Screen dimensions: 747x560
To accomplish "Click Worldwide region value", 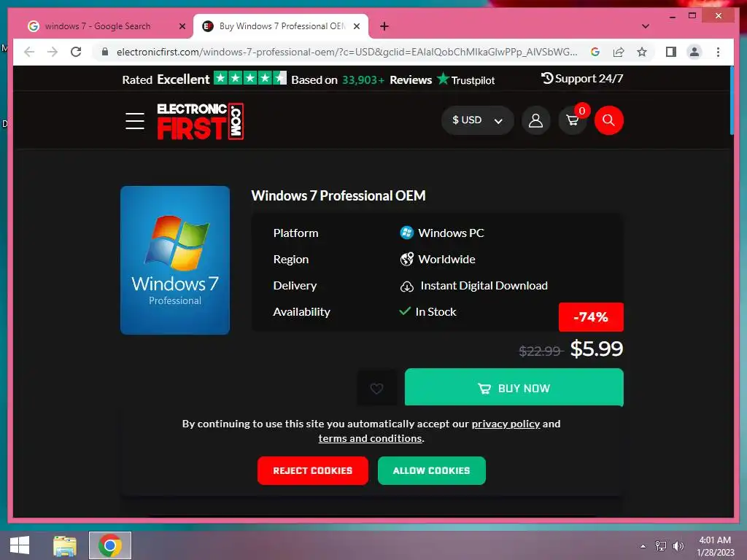I will (x=446, y=259).
